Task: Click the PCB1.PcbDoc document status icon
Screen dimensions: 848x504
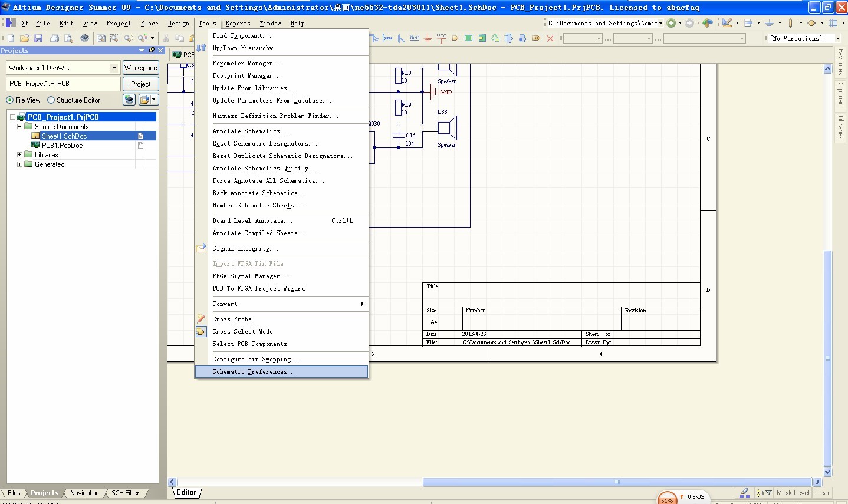Action: (140, 145)
